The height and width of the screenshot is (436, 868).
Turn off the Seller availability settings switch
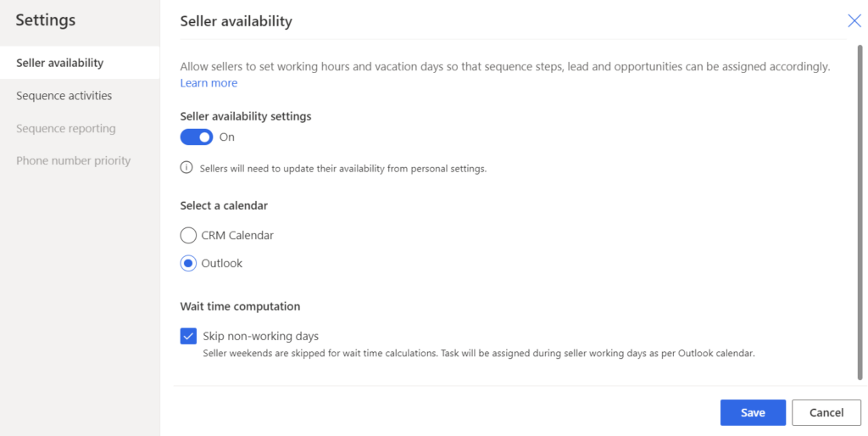(x=197, y=137)
